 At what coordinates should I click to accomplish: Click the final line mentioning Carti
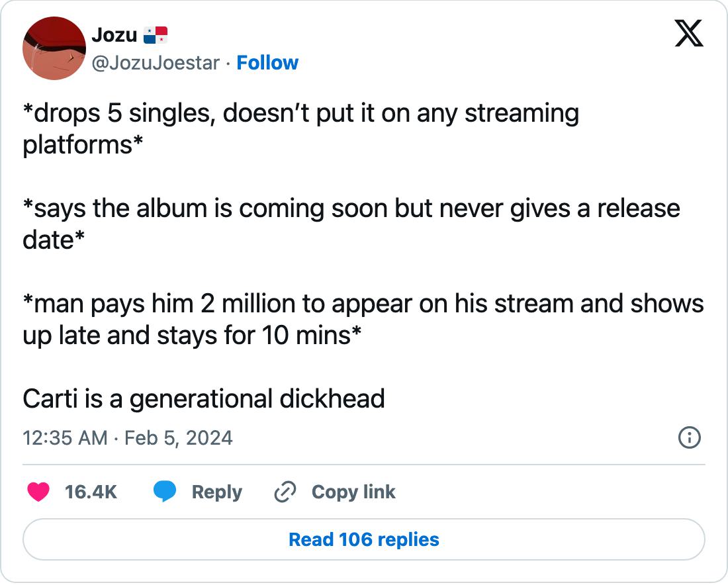[x=204, y=398]
